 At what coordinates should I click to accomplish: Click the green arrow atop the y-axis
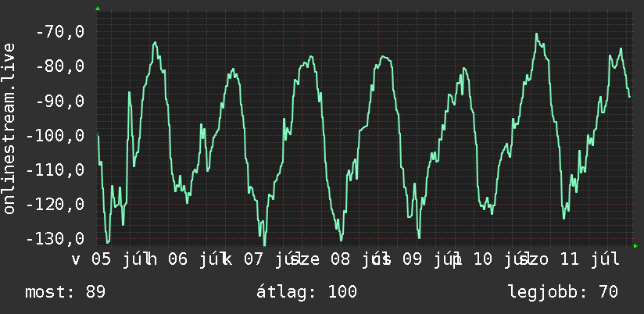point(98,9)
